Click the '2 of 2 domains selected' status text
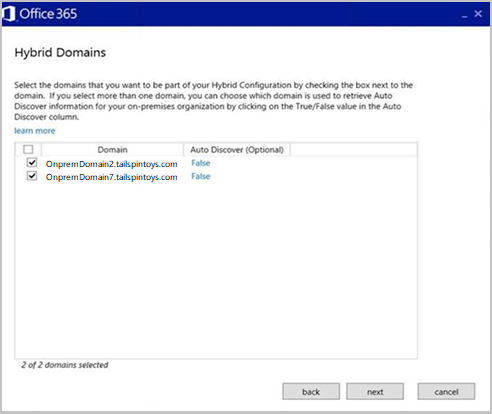 point(65,365)
